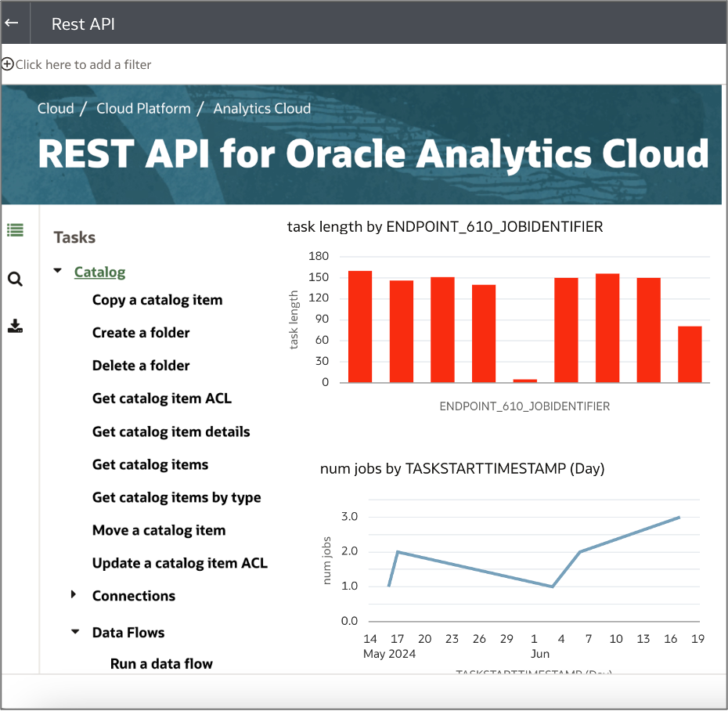The height and width of the screenshot is (711, 728).
Task: Open search using the magnifier icon
Action: point(15,279)
